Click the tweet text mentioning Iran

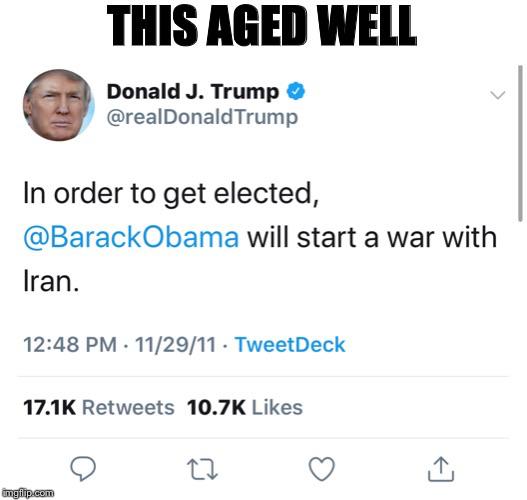(260, 237)
